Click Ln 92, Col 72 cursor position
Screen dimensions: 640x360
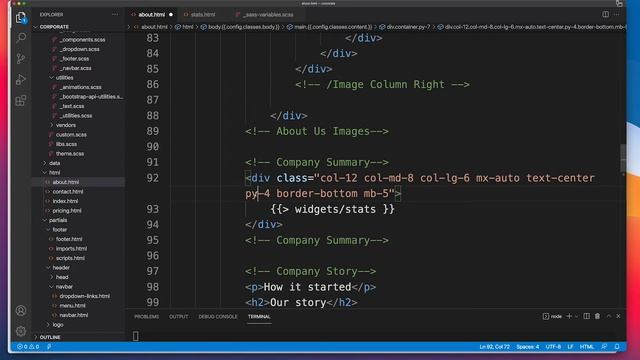pyautogui.click(x=494, y=347)
